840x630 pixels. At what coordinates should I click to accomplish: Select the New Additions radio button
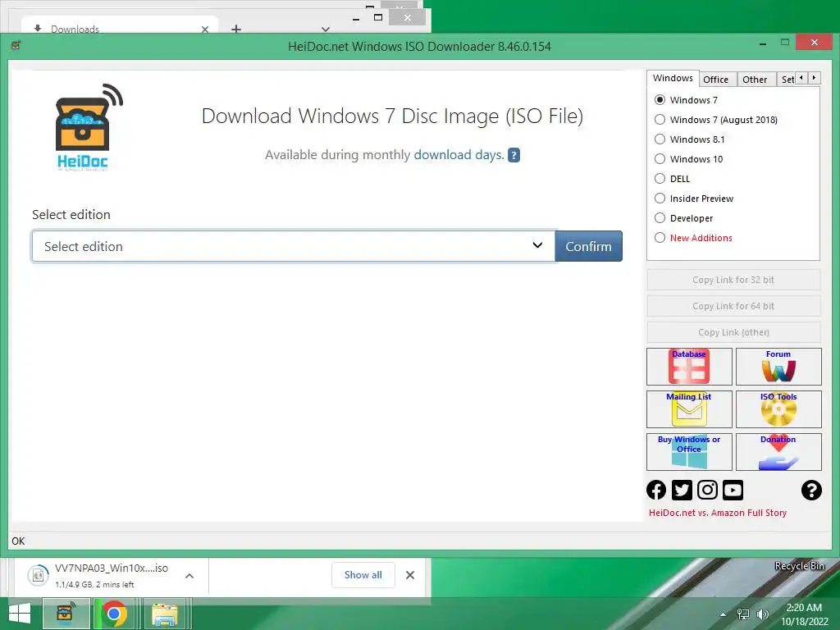(660, 237)
